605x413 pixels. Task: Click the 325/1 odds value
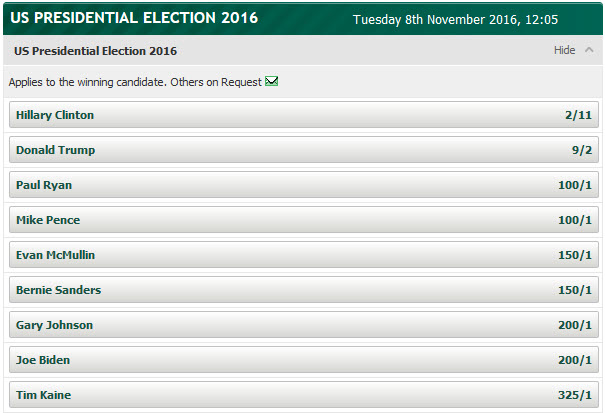[x=575, y=395]
